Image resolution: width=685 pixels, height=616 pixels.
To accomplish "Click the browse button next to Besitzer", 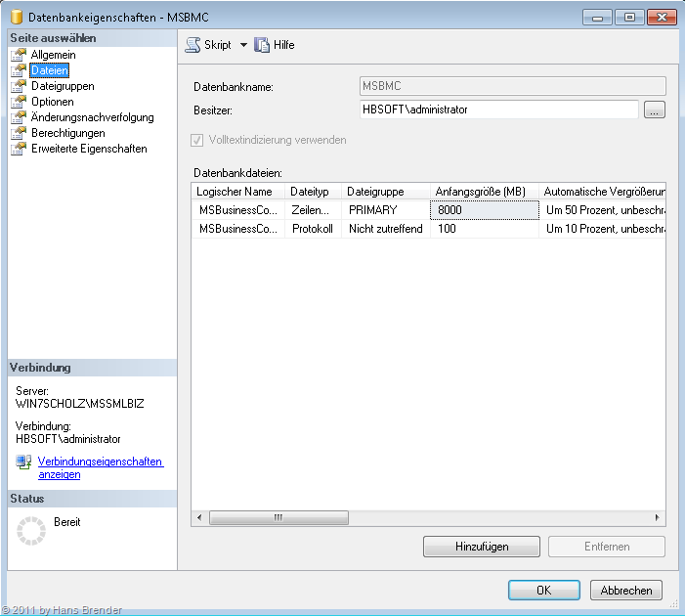I will click(655, 110).
